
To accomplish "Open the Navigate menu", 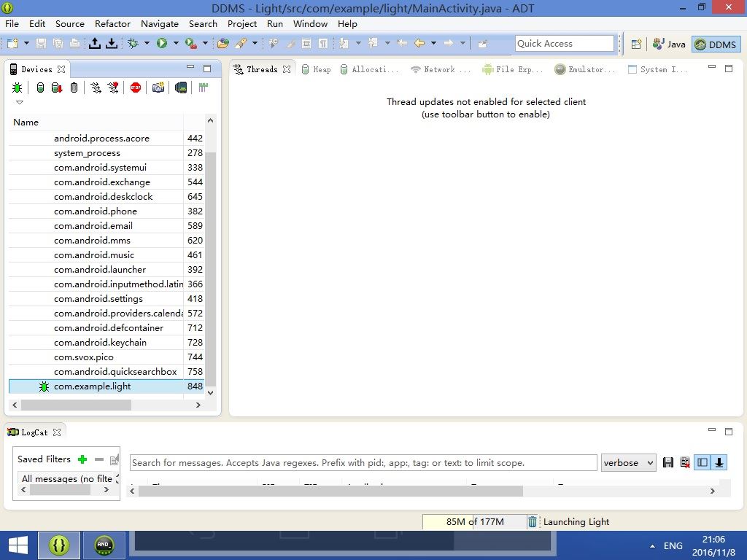I will (x=160, y=24).
